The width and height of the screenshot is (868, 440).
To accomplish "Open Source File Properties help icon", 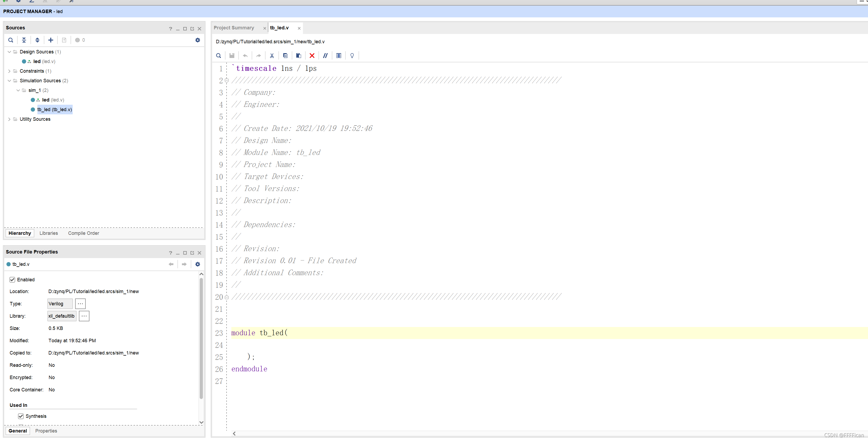I will pyautogui.click(x=170, y=253).
